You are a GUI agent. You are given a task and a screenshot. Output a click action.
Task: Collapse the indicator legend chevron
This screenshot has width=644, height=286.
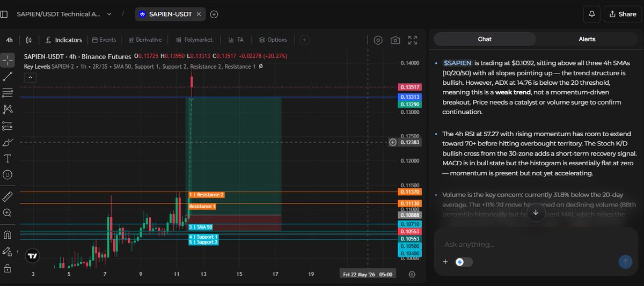click(30, 77)
